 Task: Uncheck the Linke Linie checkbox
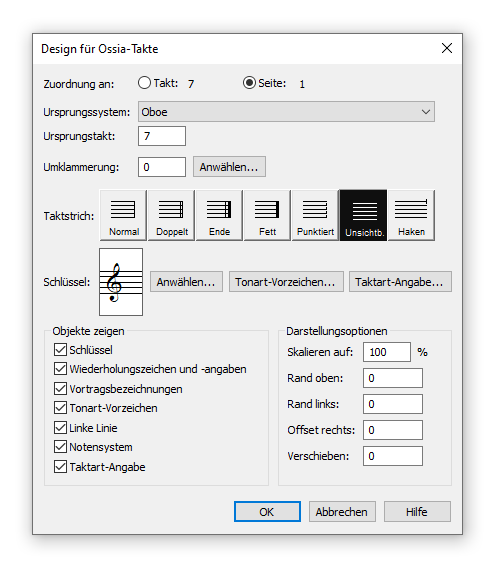[60, 428]
